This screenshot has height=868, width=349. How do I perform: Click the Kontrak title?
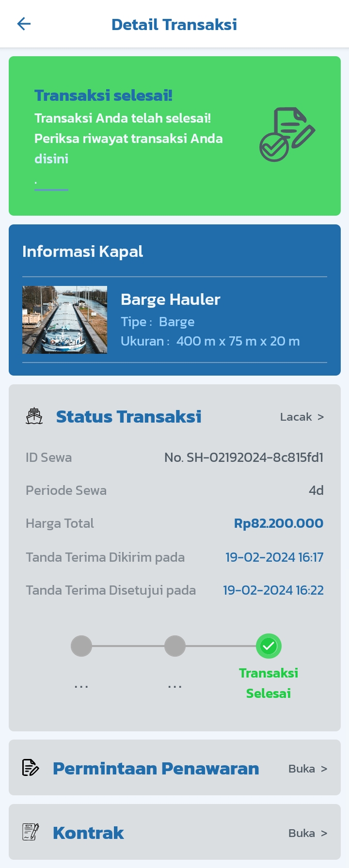(x=88, y=833)
